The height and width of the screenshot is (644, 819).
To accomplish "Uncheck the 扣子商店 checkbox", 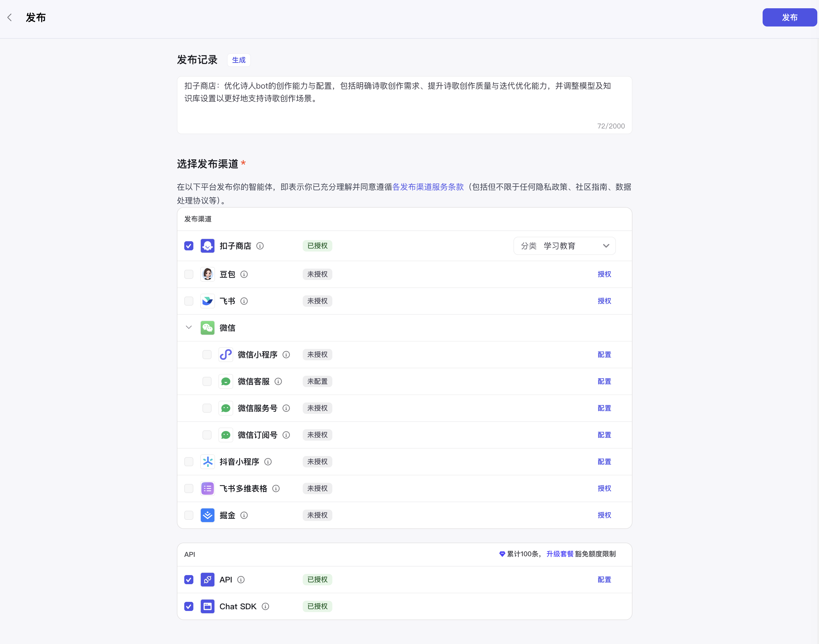I will pos(189,246).
